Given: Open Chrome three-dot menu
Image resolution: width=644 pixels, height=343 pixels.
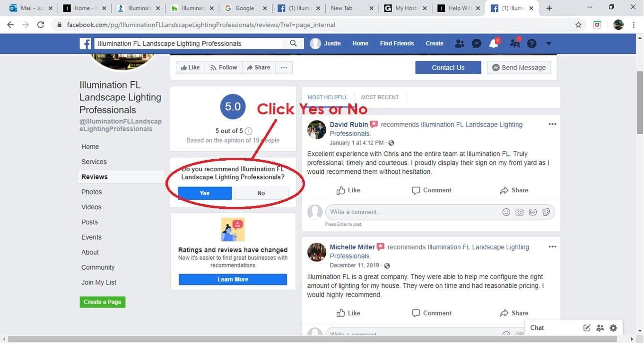Looking at the screenshot, I should 634,25.
